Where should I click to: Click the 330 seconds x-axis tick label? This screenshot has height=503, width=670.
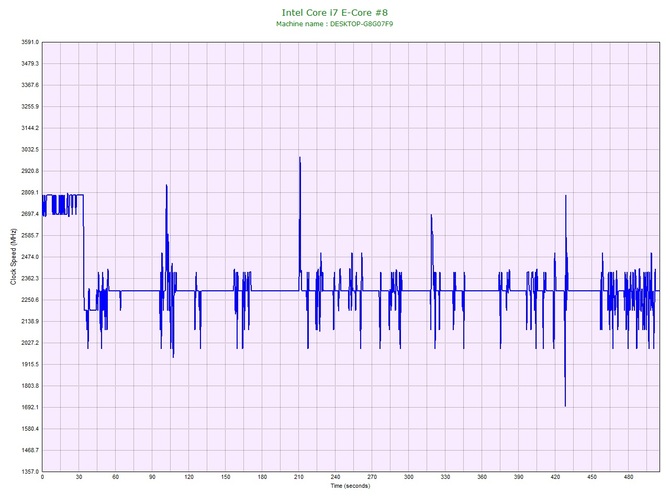[446, 477]
